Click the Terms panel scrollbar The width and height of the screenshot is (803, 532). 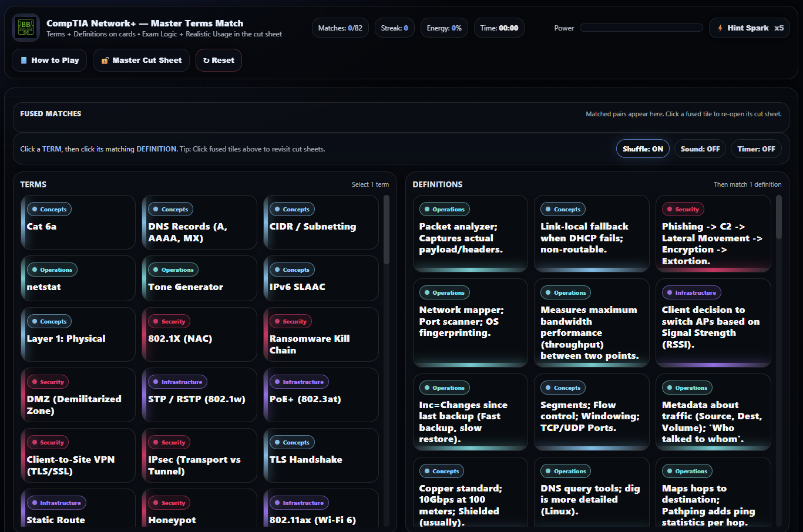point(386,229)
